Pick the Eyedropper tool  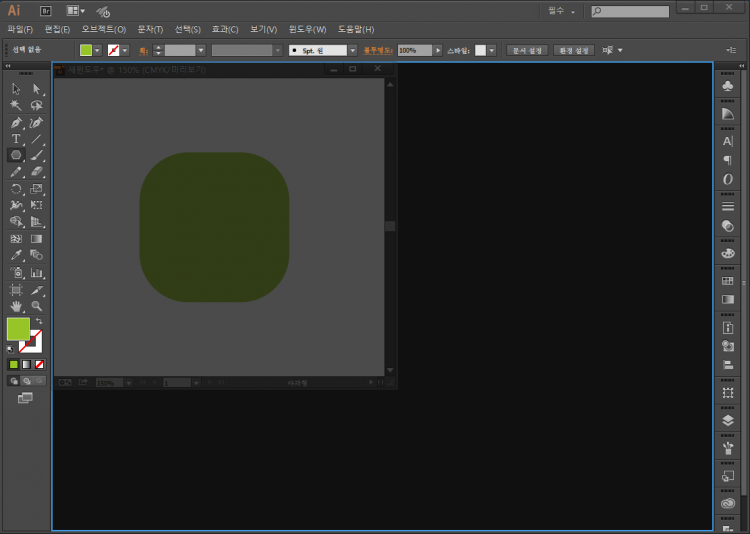tap(16, 255)
